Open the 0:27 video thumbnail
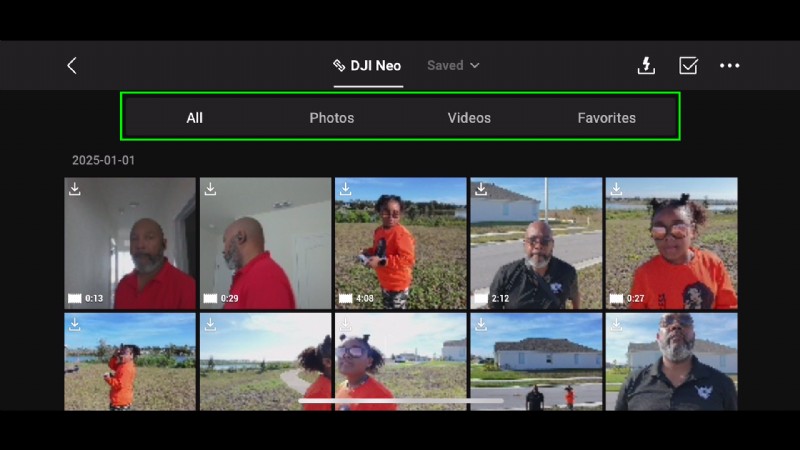This screenshot has height=450, width=800. pyautogui.click(x=671, y=243)
